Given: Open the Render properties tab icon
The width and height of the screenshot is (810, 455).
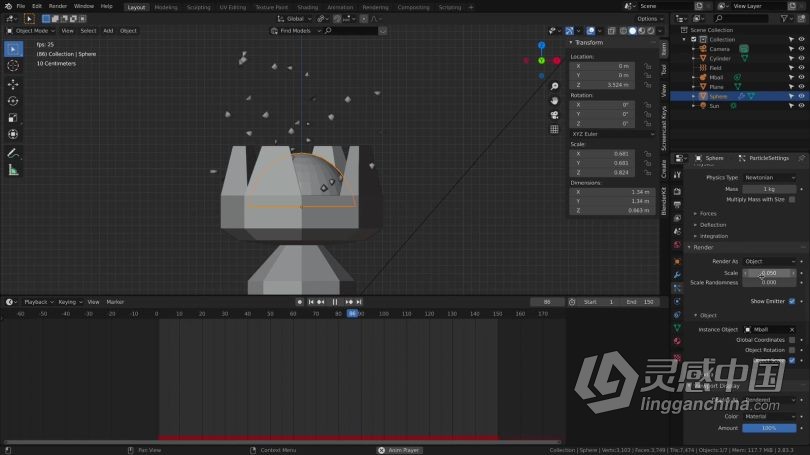Looking at the screenshot, I should [x=677, y=191].
